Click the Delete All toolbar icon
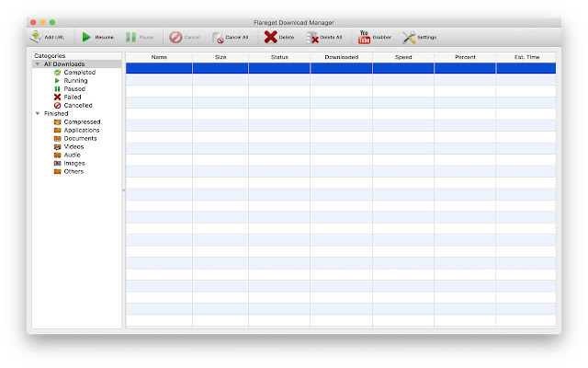Screen dimensions: 588x368 tap(312, 37)
